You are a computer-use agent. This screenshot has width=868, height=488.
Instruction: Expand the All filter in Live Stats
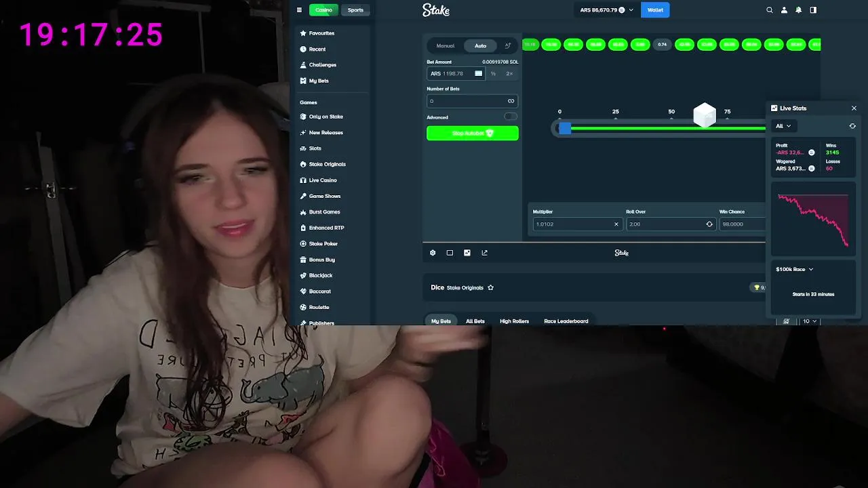[783, 126]
